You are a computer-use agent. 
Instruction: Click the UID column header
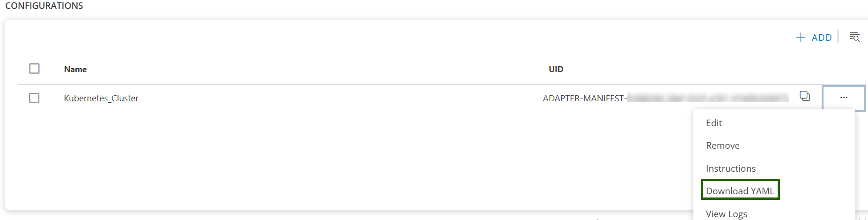click(x=556, y=69)
